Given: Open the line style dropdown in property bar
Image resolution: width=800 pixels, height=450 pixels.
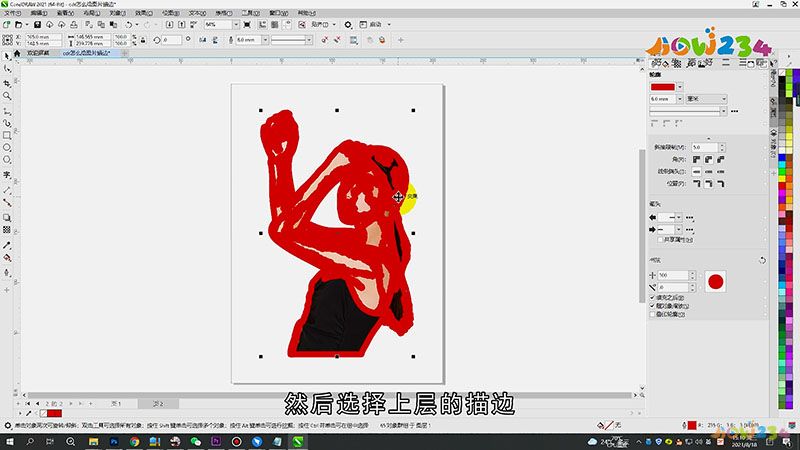Looking at the screenshot, I should coord(309,40).
